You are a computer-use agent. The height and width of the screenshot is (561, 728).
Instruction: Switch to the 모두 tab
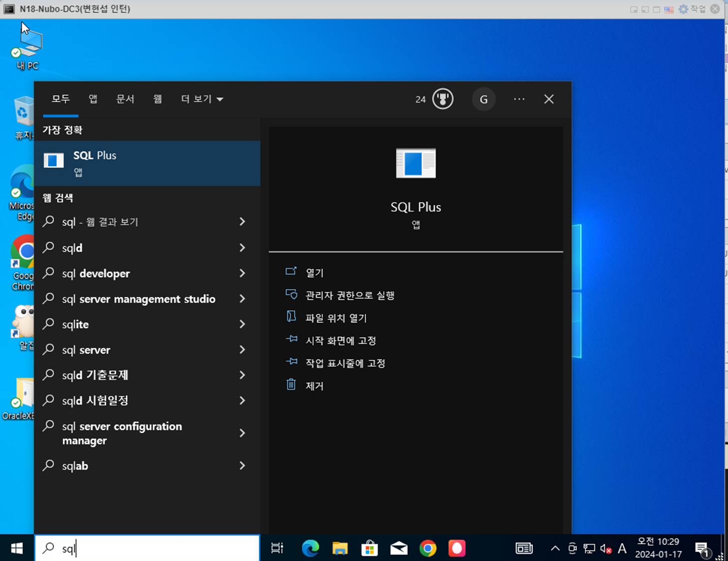pyautogui.click(x=60, y=99)
